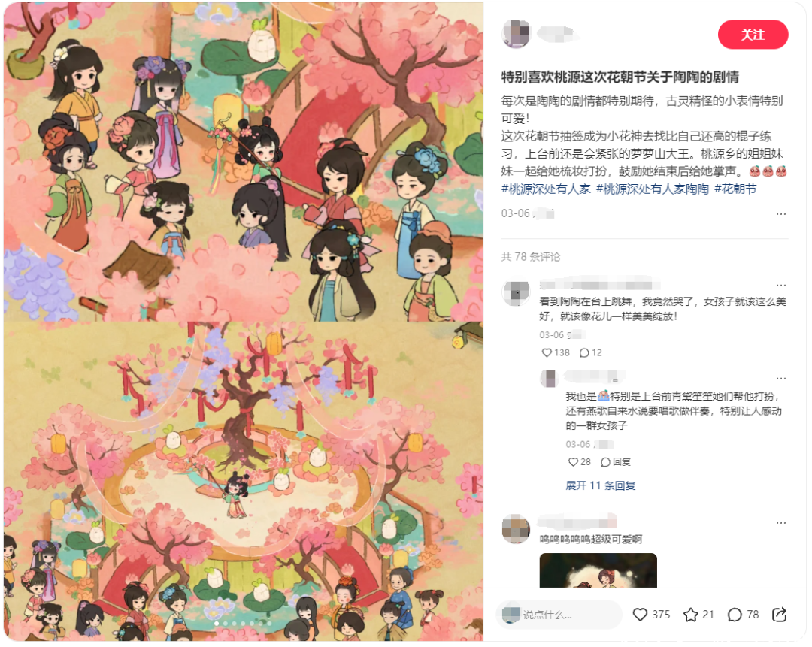The height and width of the screenshot is (647, 812).
Task: Reply to the nested comment via 回复
Action: [x=616, y=461]
